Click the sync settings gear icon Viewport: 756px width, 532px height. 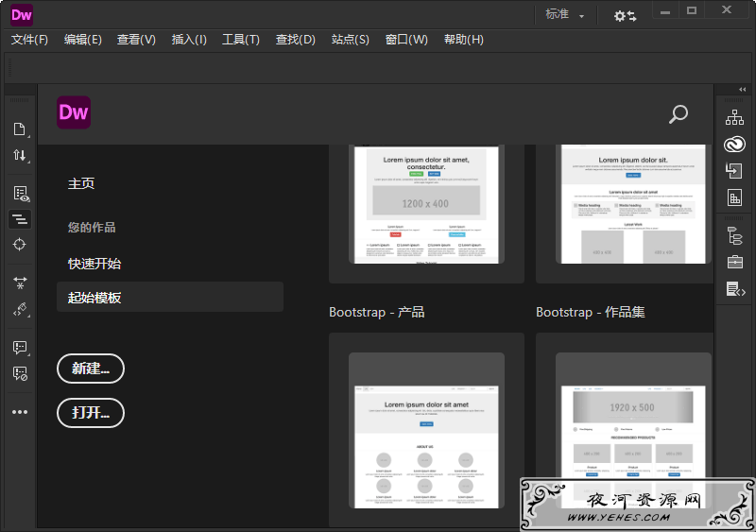coord(625,16)
